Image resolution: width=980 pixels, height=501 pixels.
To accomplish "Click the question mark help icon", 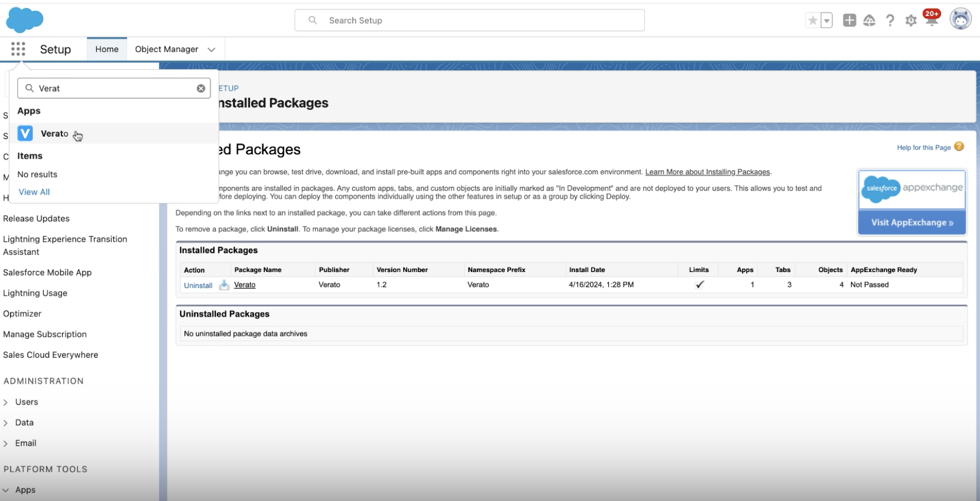I will [x=890, y=20].
